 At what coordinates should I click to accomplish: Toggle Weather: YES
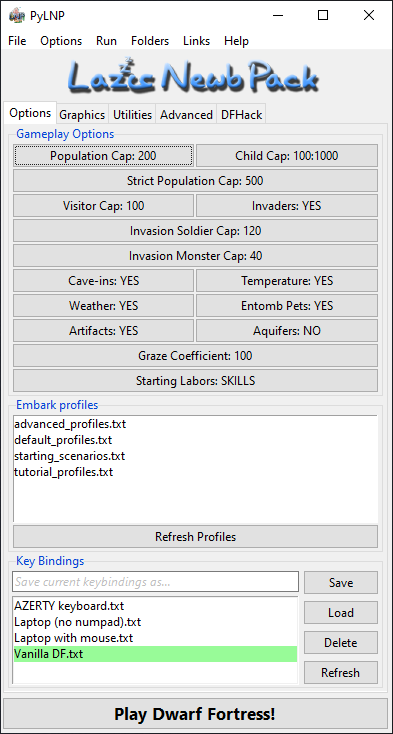click(103, 306)
